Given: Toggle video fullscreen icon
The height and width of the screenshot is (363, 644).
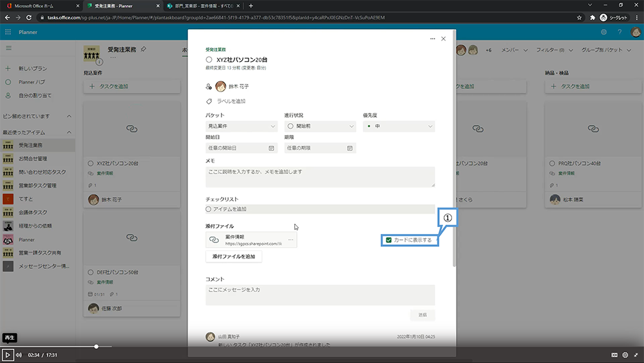Looking at the screenshot, I should (x=636, y=355).
